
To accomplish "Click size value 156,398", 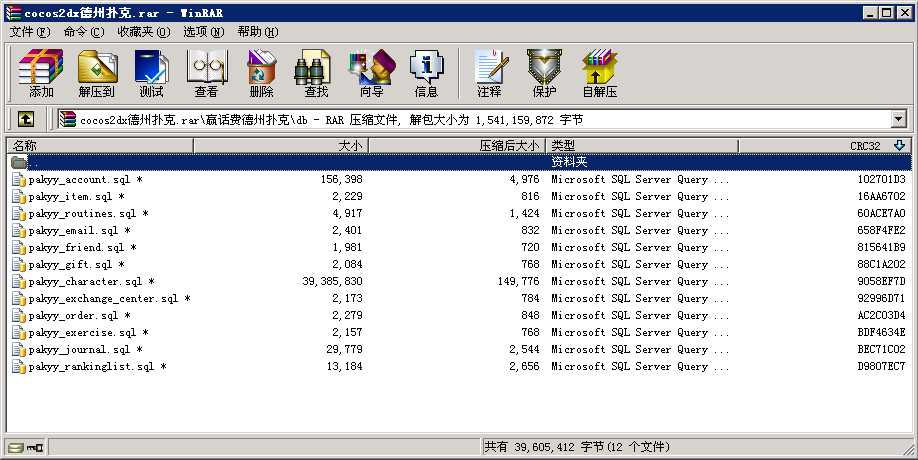I will click(341, 179).
